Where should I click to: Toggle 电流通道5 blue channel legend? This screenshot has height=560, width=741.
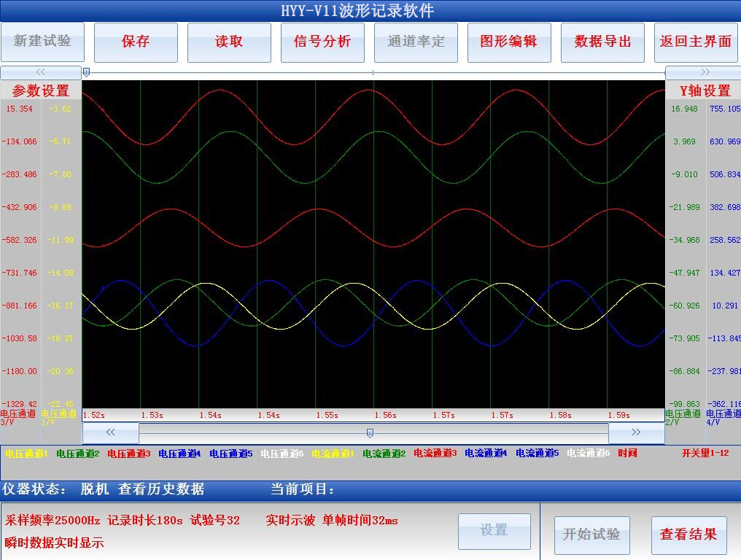(x=537, y=454)
